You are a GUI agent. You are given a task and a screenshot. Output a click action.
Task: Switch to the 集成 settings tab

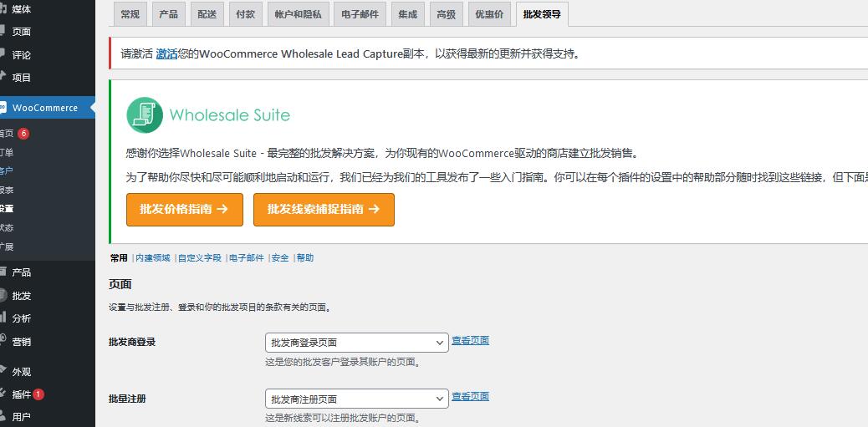pyautogui.click(x=407, y=14)
